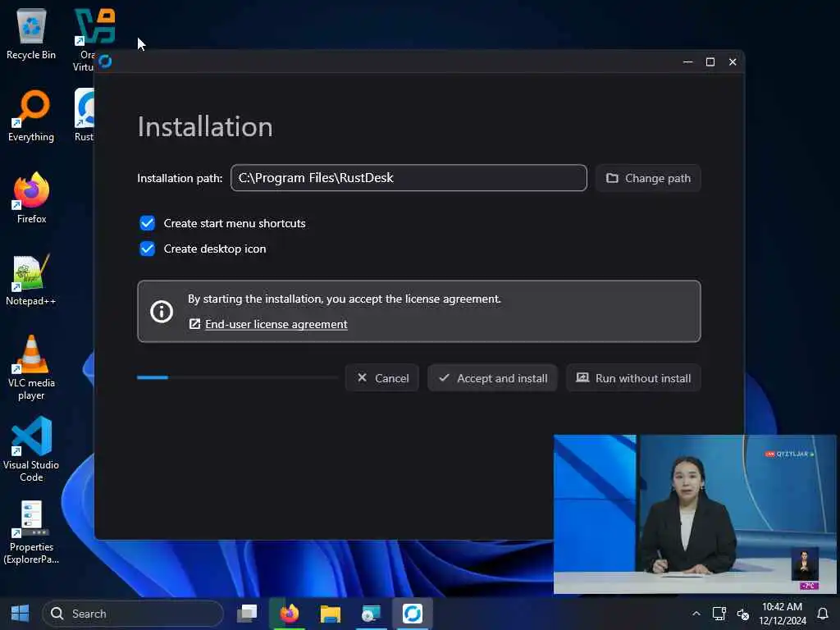
Task: Open the muted volume tray icon
Action: pyautogui.click(x=742, y=614)
